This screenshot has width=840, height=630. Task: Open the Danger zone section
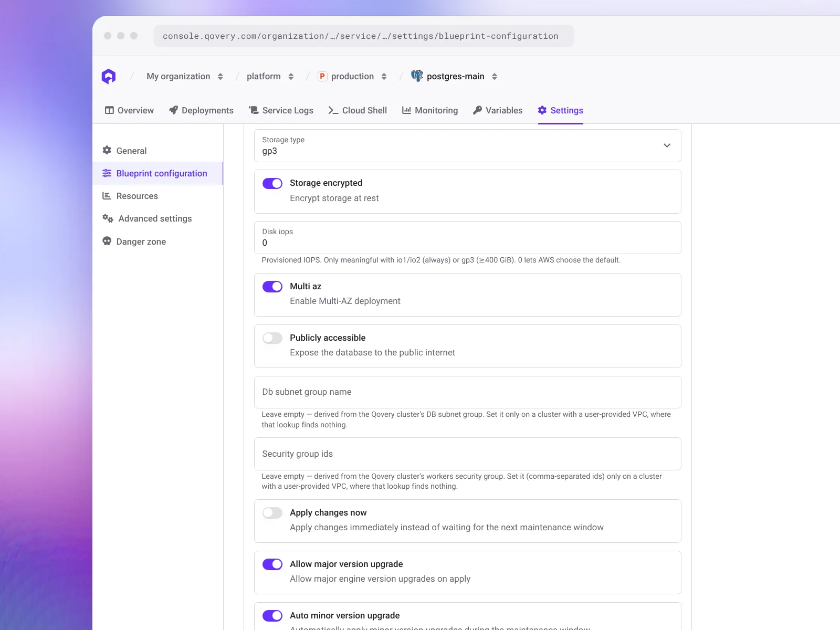[x=158, y=241]
